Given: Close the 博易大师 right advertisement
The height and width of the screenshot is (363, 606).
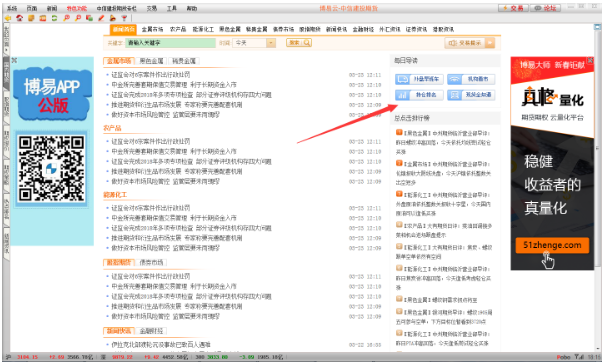Looking at the screenshot, I should [590, 60].
